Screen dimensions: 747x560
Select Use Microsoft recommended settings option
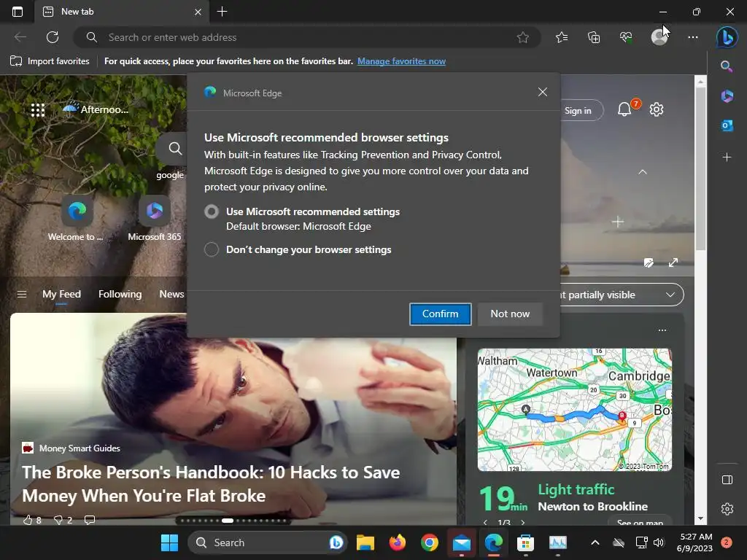(x=212, y=211)
